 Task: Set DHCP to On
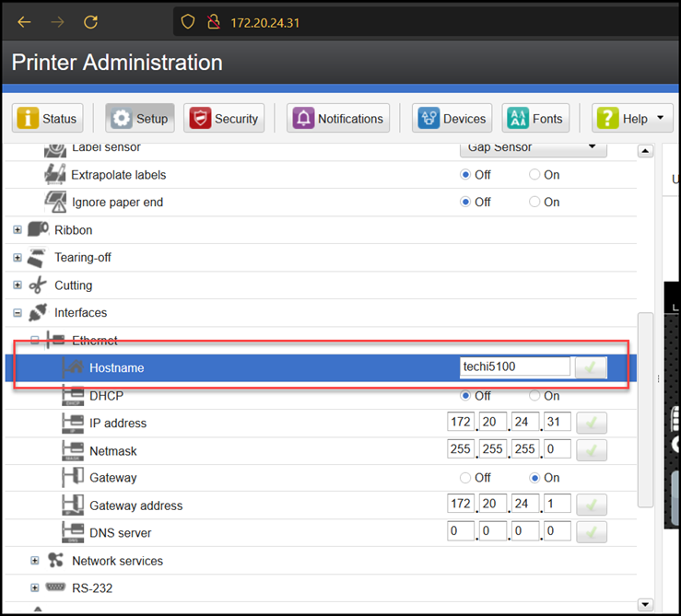(534, 396)
